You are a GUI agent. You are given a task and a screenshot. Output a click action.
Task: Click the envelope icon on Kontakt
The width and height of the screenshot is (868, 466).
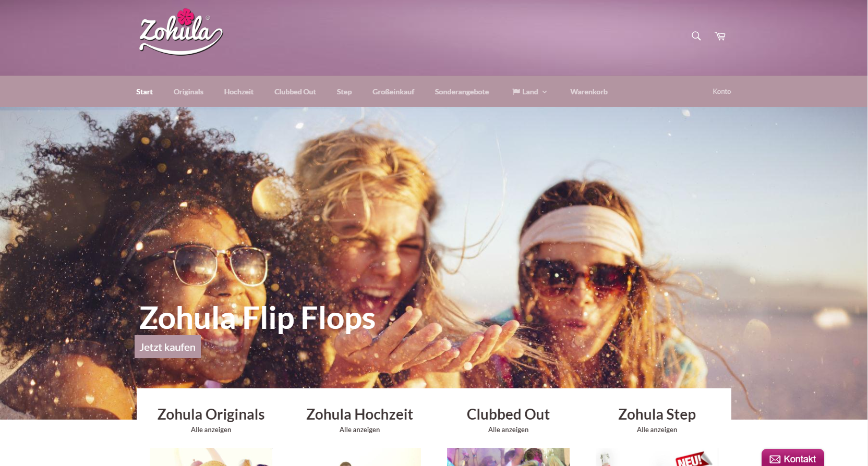775,459
